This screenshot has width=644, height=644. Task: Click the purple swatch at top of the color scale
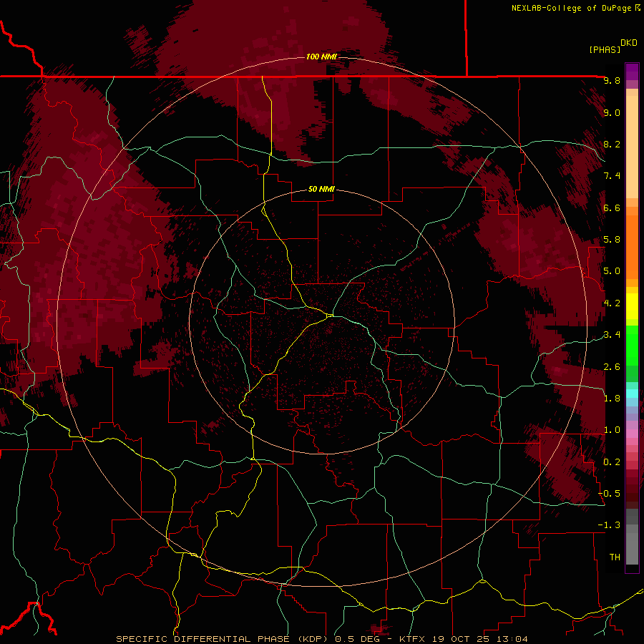632,72
